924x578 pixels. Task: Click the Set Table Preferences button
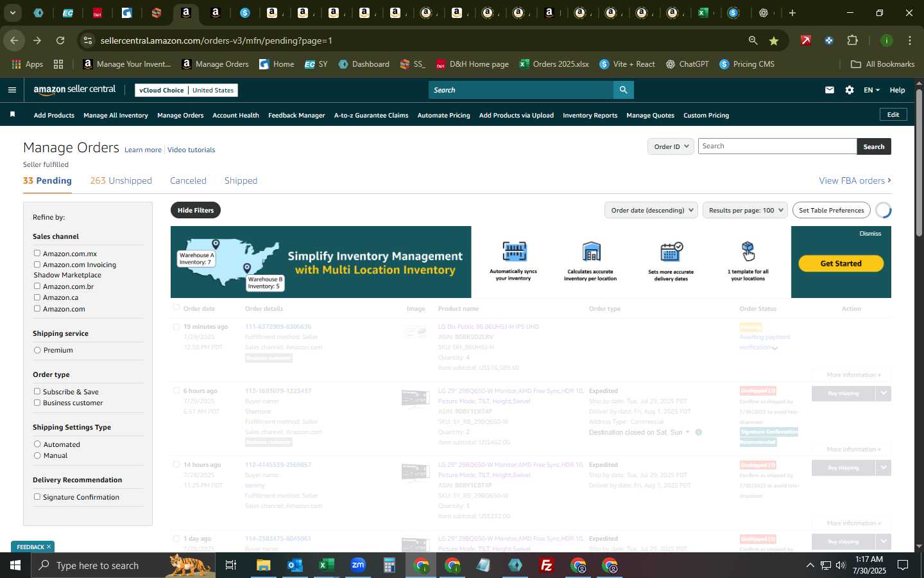831,210
